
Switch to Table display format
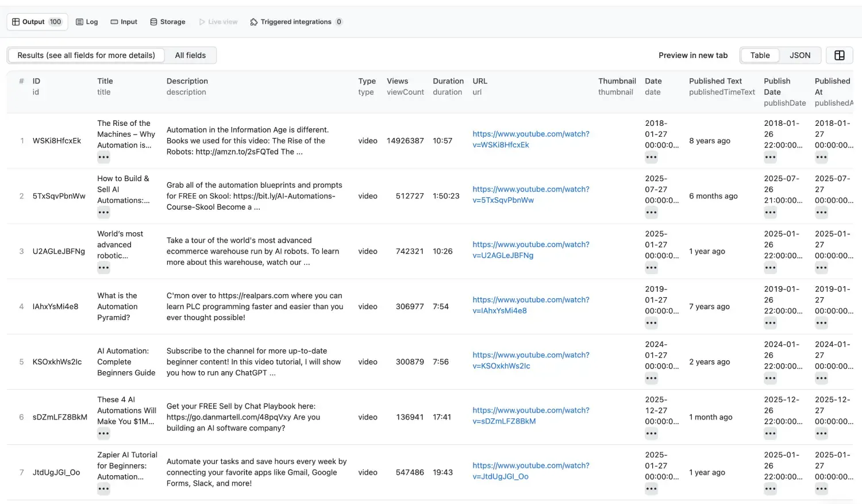pyautogui.click(x=759, y=55)
